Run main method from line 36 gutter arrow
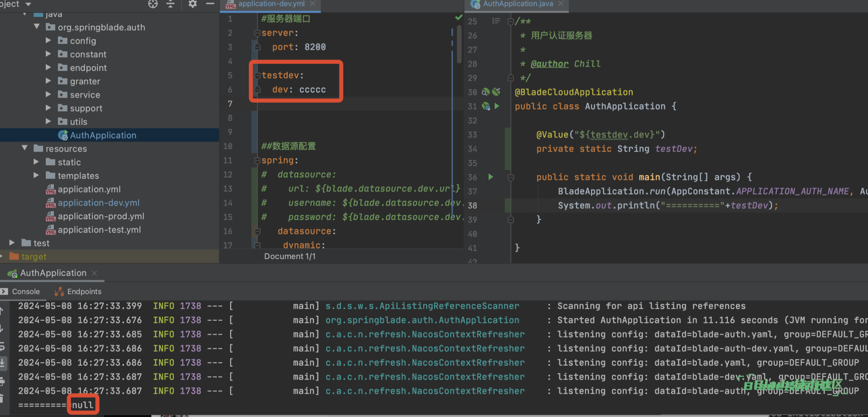The width and height of the screenshot is (868, 417). 490,177
